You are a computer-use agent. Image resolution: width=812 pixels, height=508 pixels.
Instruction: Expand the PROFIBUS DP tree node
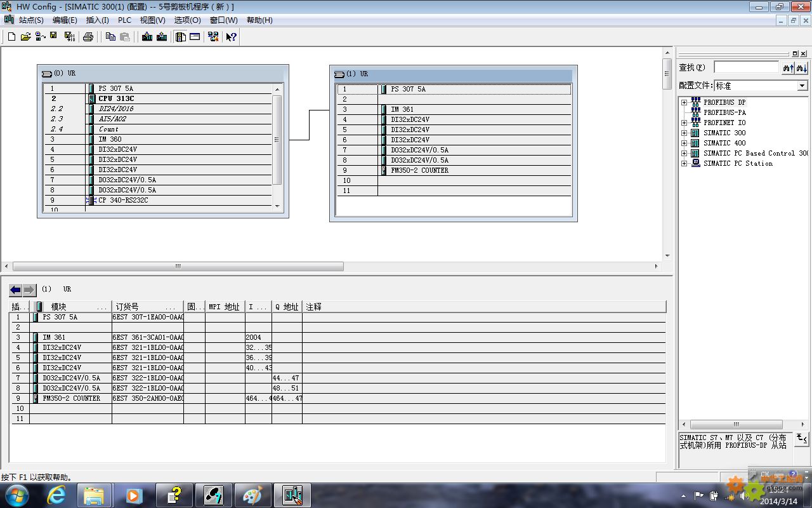684,102
